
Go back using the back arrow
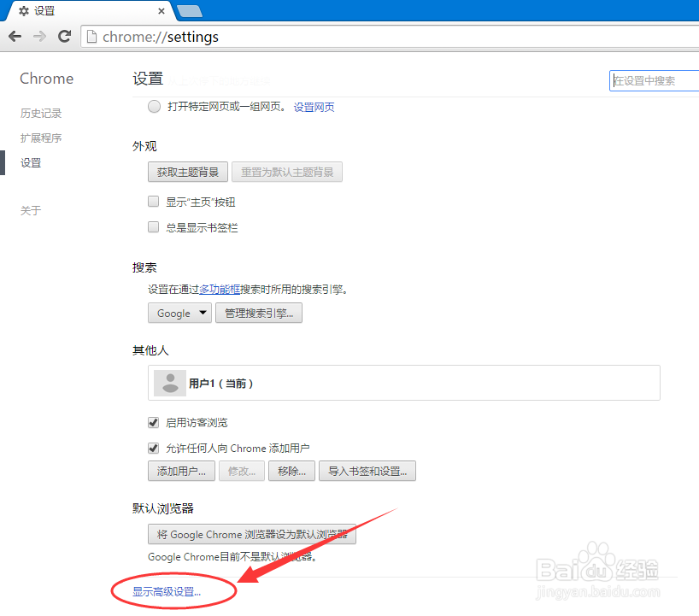pos(15,36)
